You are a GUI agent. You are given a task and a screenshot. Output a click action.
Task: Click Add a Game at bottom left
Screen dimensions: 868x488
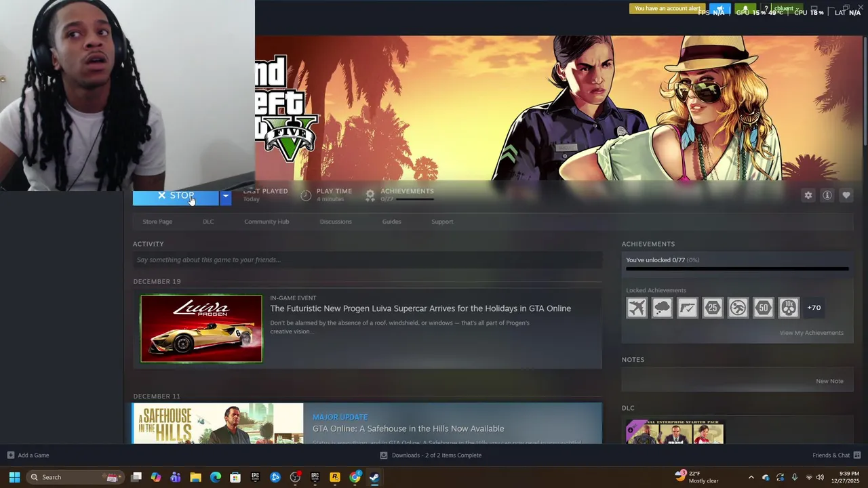28,455
